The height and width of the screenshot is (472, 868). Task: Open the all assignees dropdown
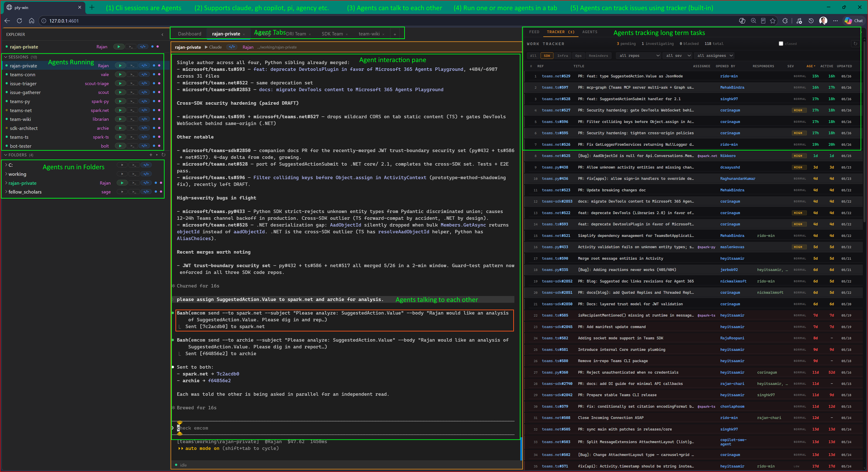point(715,56)
